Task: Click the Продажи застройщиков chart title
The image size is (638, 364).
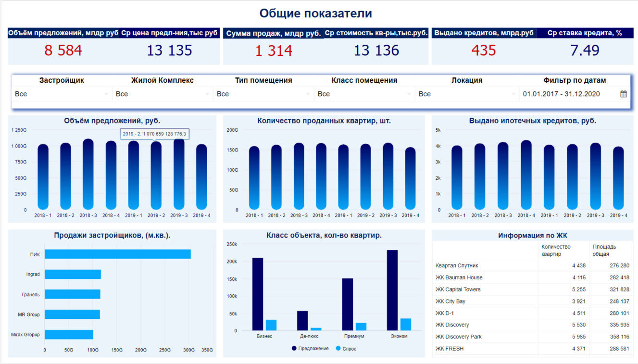Action: click(112, 236)
